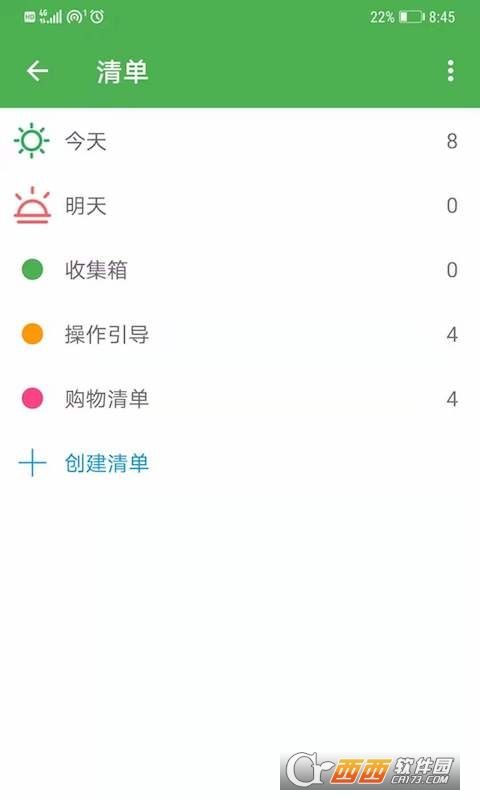Screen dimensions: 480x800
Task: Open the 明天 list
Action: [x=240, y=205]
